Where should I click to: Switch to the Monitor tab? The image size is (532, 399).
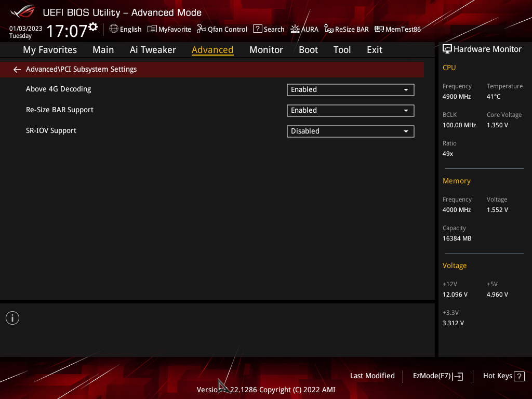(x=266, y=49)
